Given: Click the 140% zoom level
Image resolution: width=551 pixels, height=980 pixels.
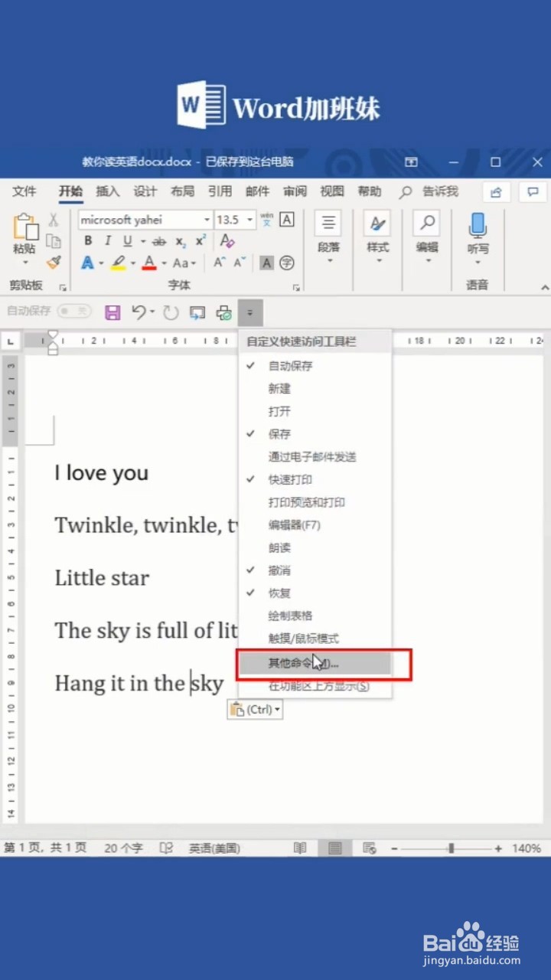Looking at the screenshot, I should pyautogui.click(x=527, y=848).
